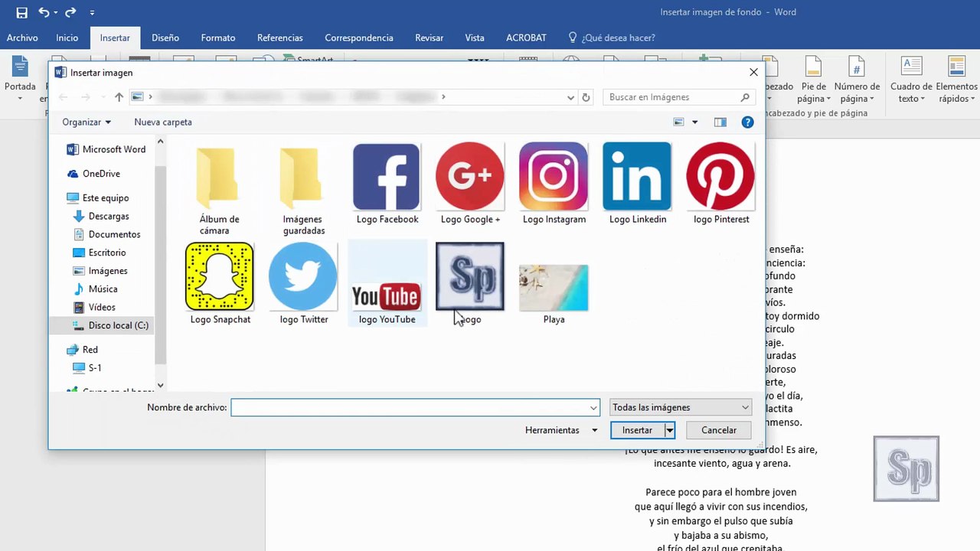Select the Imágenes guardadas folder
Screen dimensions: 980x551
tap(303, 190)
